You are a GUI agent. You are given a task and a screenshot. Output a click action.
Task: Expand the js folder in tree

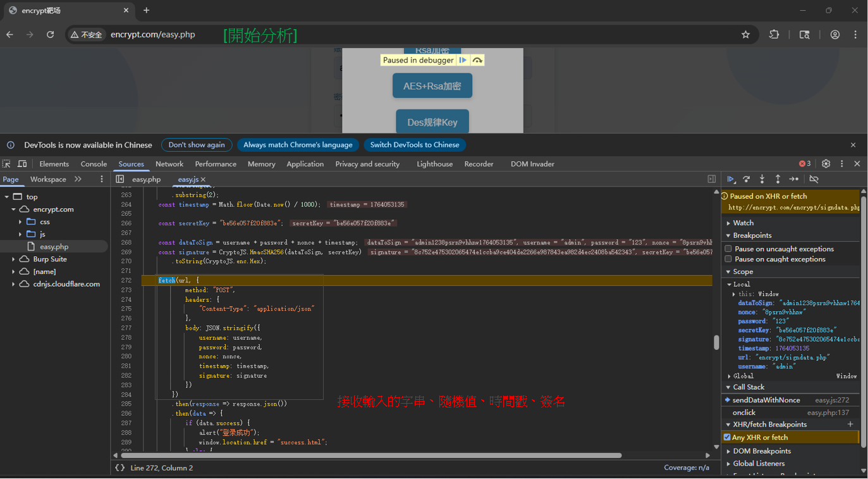20,234
